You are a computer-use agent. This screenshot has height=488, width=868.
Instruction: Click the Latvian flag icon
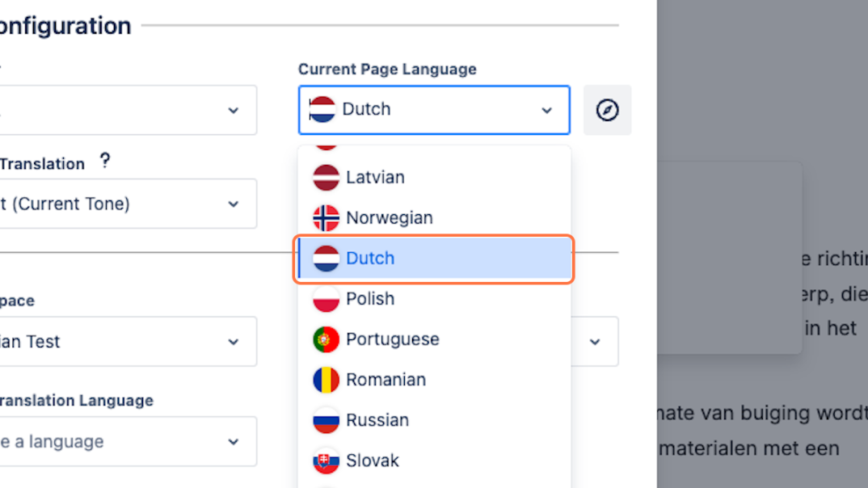[x=326, y=178]
